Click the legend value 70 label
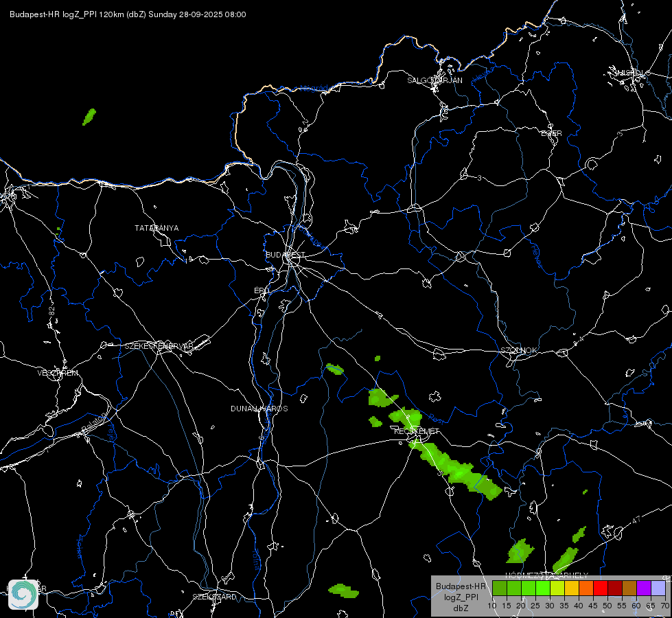This screenshot has height=618, width=672. (x=664, y=606)
